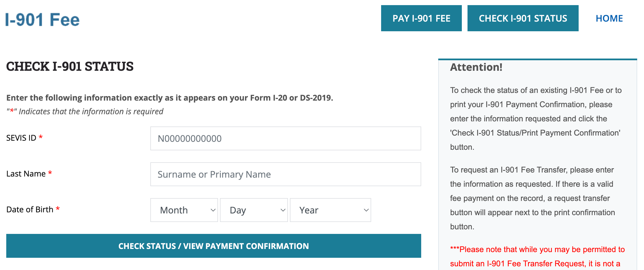Click the I-901 Fee logo
Image resolution: width=644 pixels, height=270 pixels.
pyautogui.click(x=42, y=20)
